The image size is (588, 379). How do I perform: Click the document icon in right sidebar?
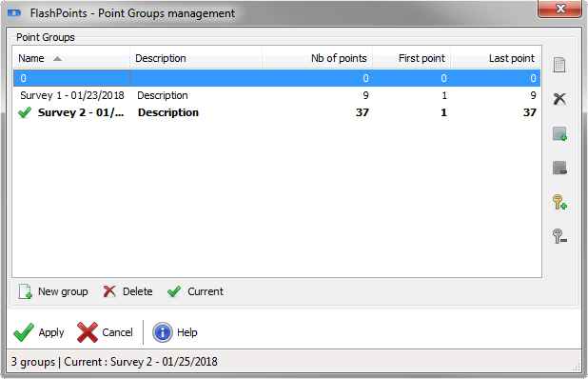pyautogui.click(x=559, y=65)
